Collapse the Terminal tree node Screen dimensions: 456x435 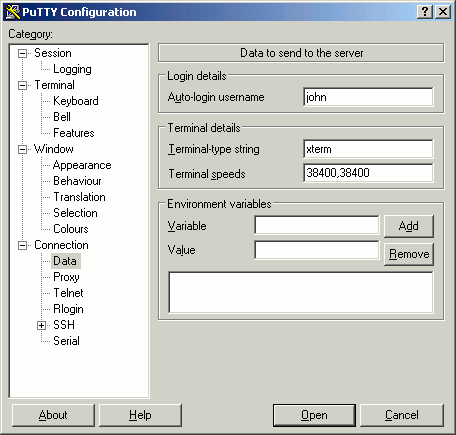22,85
